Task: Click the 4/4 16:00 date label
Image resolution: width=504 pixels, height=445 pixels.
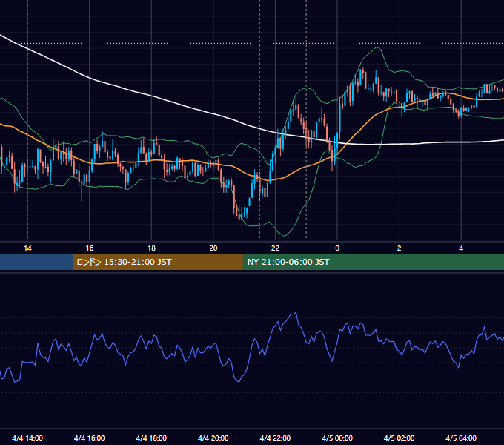Action: [90, 438]
